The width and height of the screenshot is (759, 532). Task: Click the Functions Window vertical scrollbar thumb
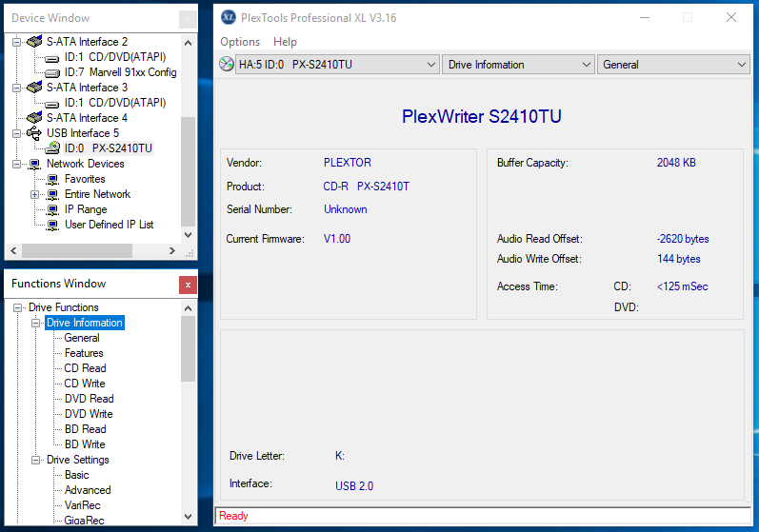[189, 348]
